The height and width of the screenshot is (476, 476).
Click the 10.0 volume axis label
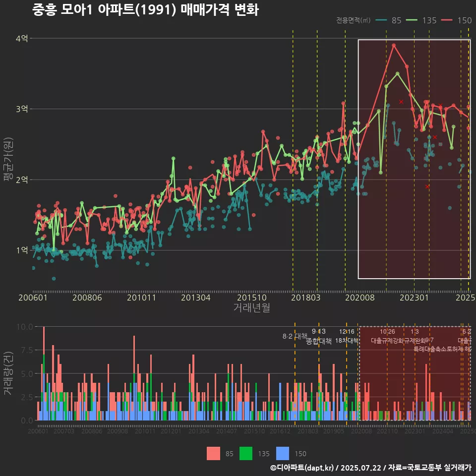pos(25,327)
